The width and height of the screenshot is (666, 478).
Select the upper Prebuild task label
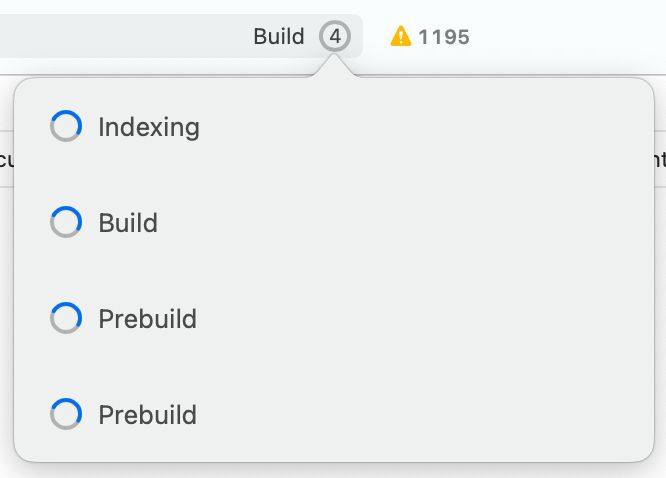coord(147,319)
